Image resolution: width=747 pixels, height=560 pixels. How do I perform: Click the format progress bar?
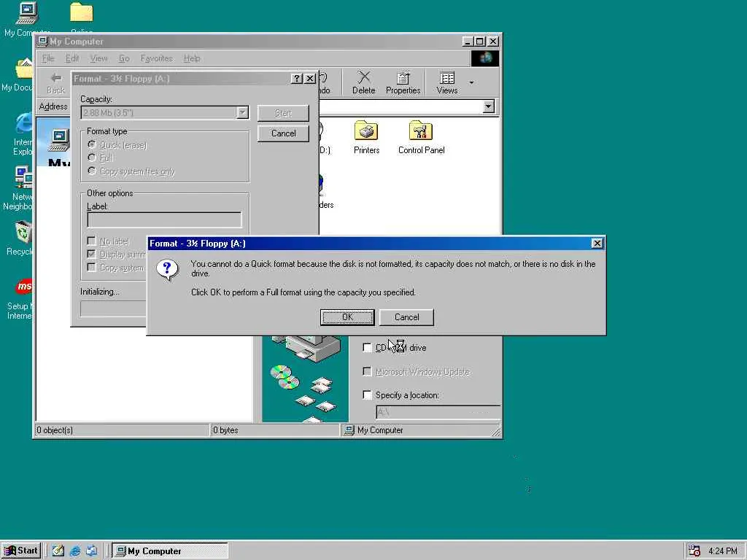[x=113, y=308]
